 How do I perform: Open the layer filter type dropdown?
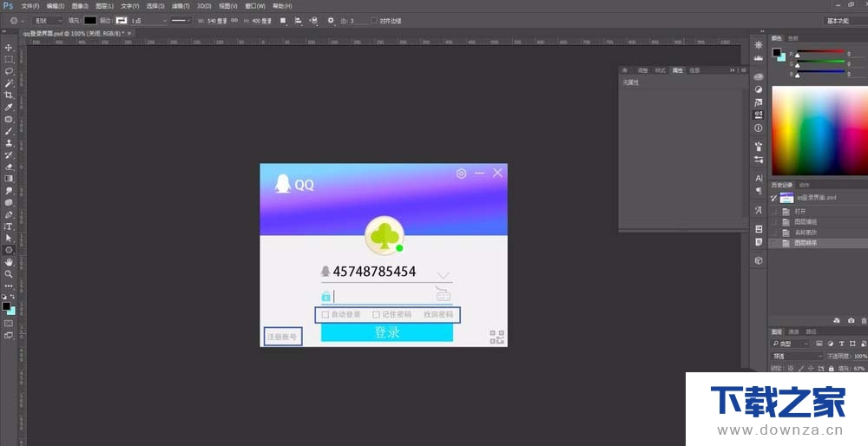click(791, 344)
